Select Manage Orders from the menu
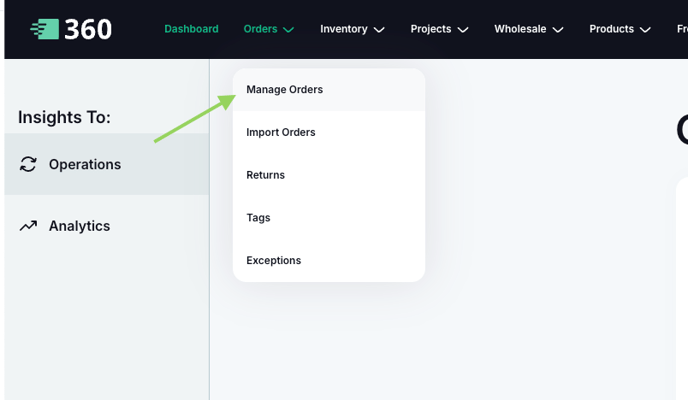Image resolution: width=688 pixels, height=400 pixels. (285, 90)
